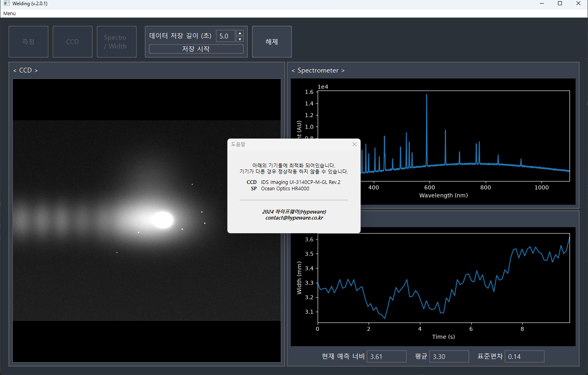Image resolution: width=588 pixels, height=375 pixels.
Task: Click the Spectro / Width button
Action: coord(117,42)
